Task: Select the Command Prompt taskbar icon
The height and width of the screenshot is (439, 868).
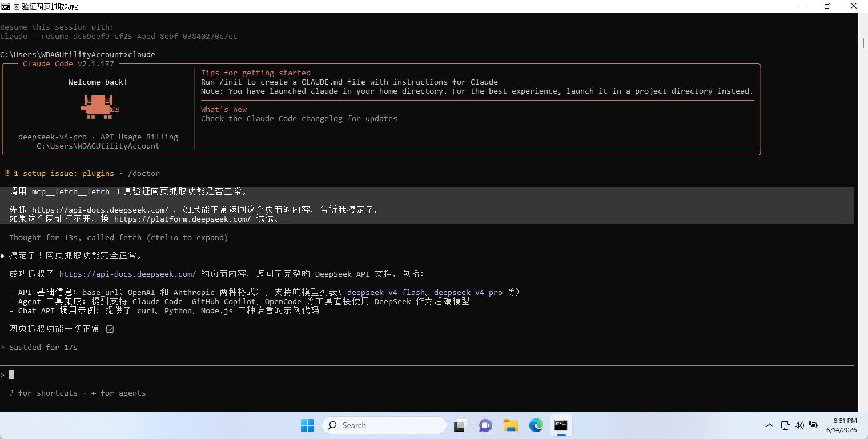Action: coord(561,425)
